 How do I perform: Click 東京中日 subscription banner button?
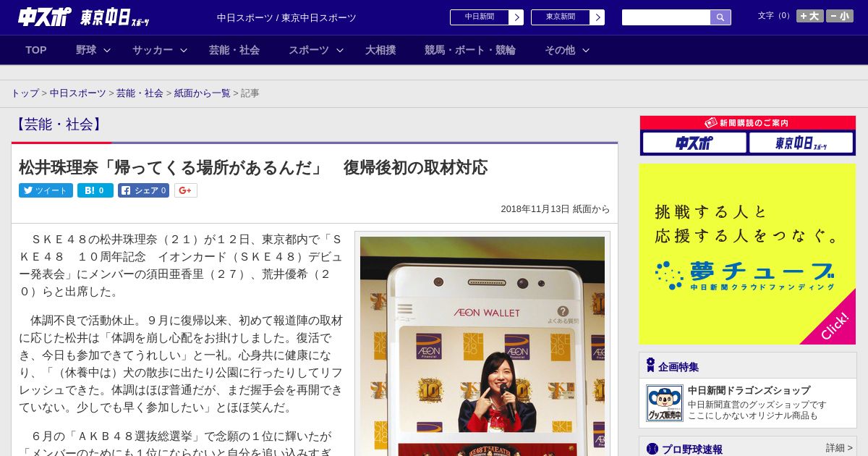click(801, 143)
